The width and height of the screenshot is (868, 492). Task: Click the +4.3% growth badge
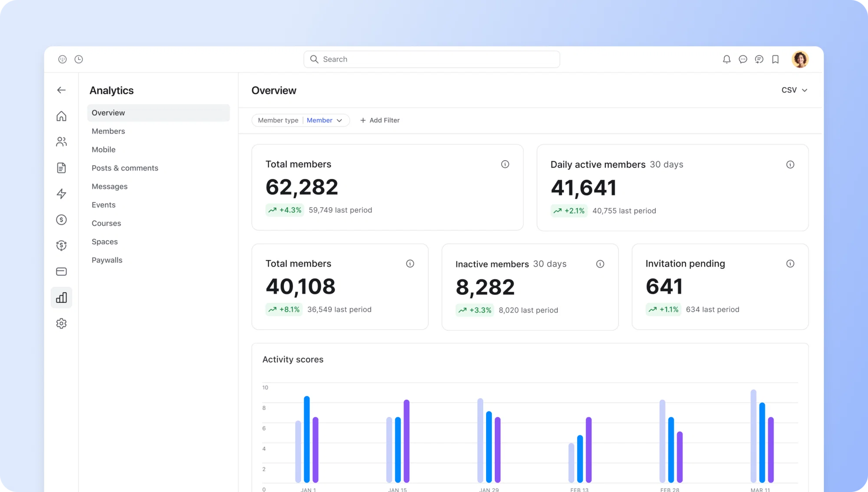point(285,210)
